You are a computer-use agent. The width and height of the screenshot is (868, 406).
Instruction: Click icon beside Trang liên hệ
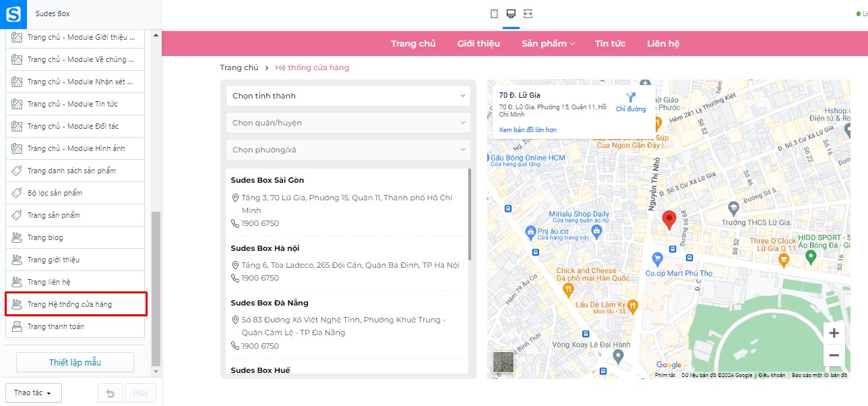tap(17, 282)
